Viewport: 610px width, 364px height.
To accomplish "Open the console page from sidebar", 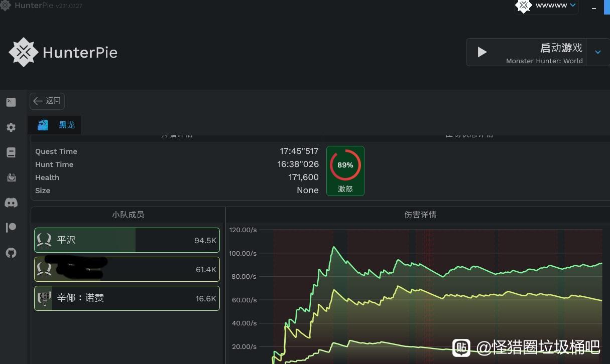I will tap(11, 102).
